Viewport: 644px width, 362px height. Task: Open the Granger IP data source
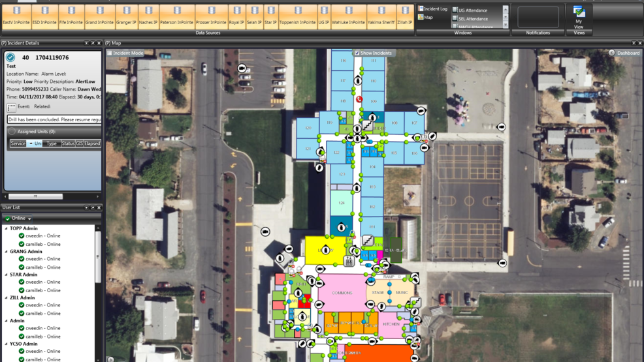[126, 16]
